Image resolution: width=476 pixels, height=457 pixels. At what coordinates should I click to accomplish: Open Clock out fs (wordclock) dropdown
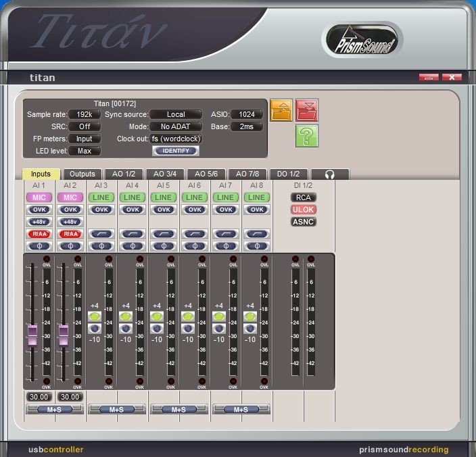tap(176, 139)
